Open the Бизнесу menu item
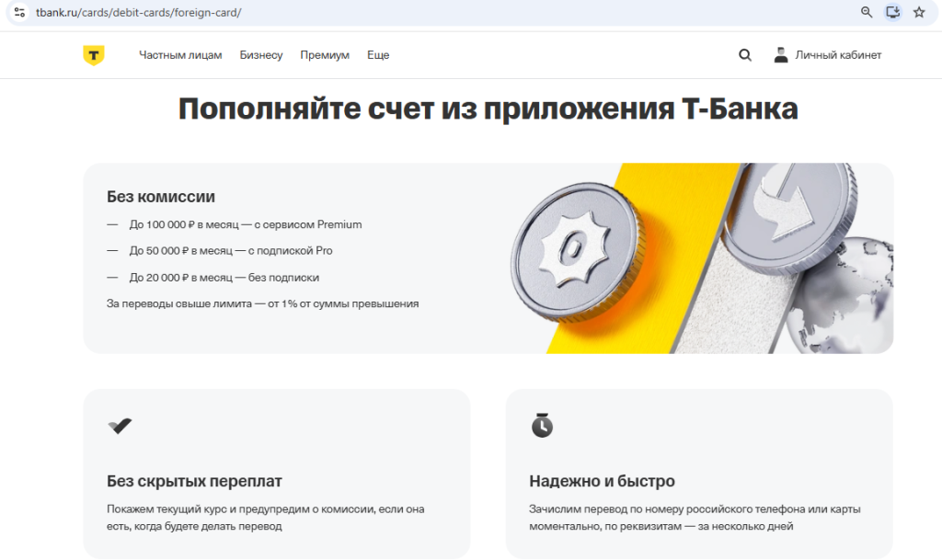 point(260,55)
